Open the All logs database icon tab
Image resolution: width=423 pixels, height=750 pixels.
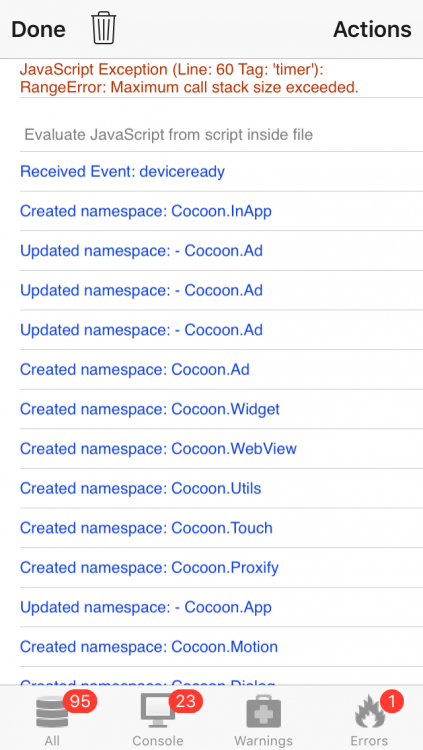[52, 719]
